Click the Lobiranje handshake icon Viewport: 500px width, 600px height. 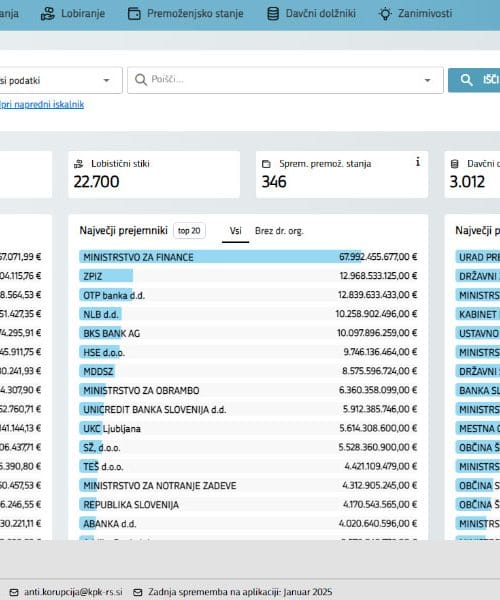[x=48, y=14]
